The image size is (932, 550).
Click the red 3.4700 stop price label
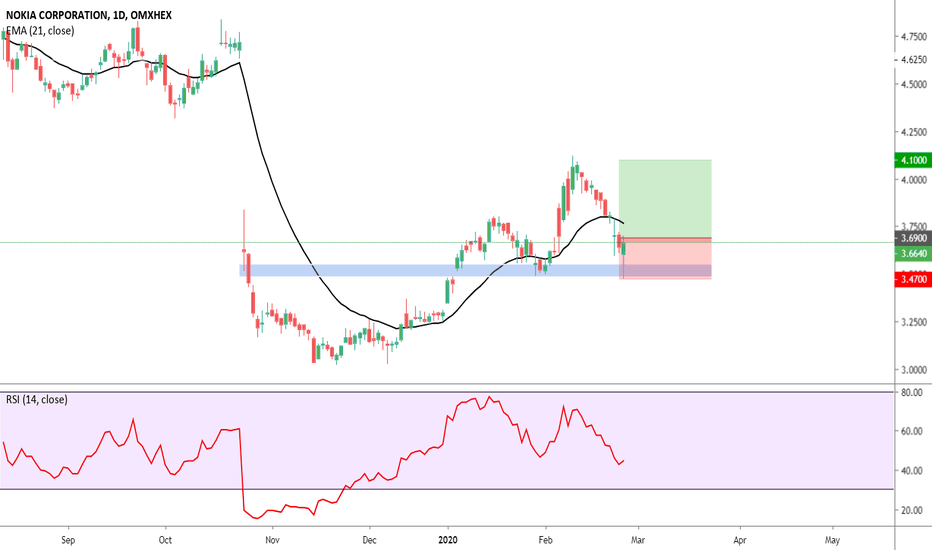(912, 279)
